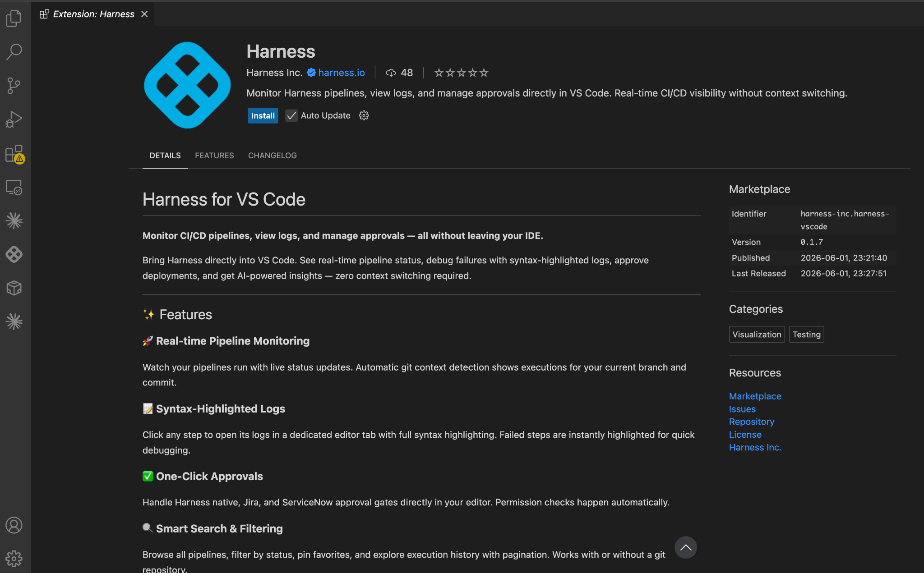Click the Categories section heading
This screenshot has height=573, width=924.
[756, 309]
